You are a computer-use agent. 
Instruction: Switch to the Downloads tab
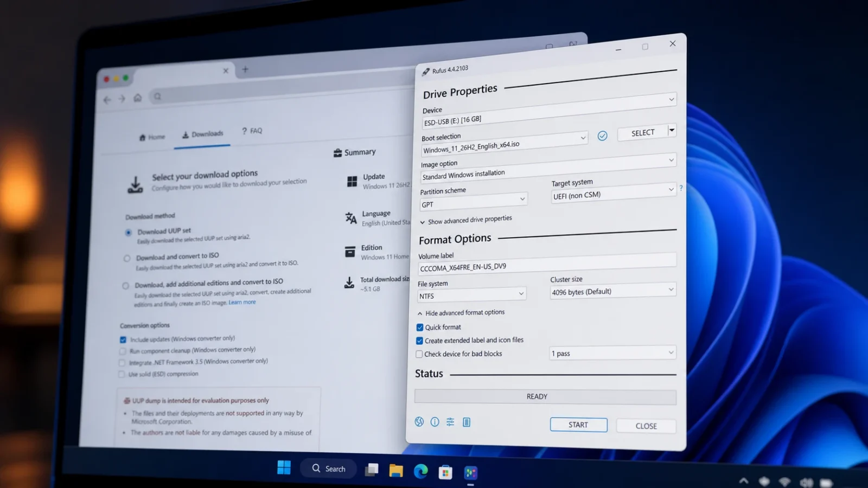coord(202,134)
